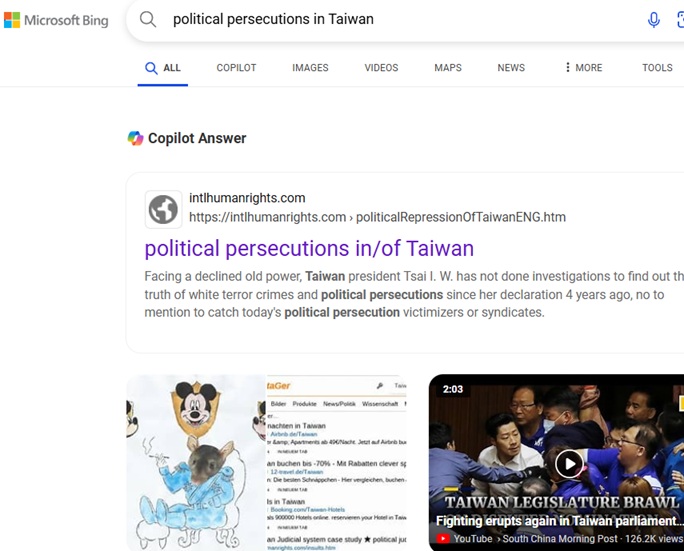The height and width of the screenshot is (551, 684).
Task: Open the Mickey Mouse cartoon thumbnail
Action: (x=196, y=462)
